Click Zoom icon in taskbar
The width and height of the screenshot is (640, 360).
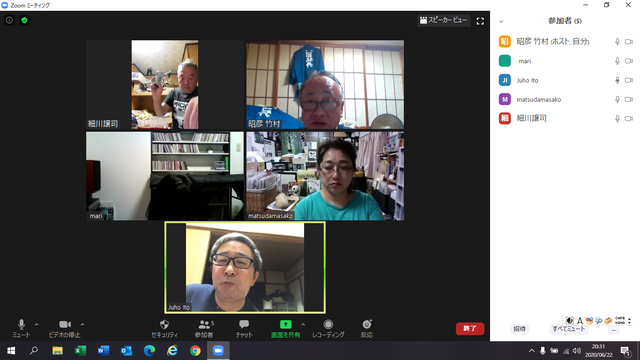[x=218, y=351]
